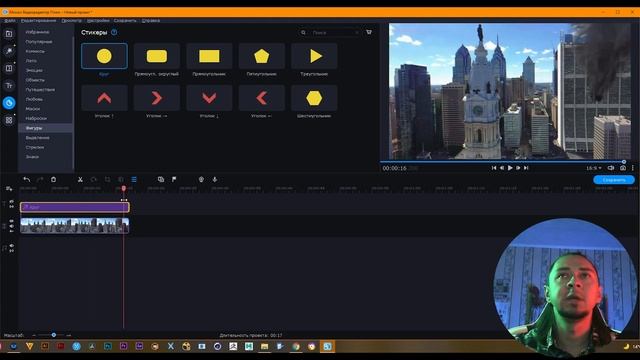
Task: Open the Файл menu
Action: [10, 20]
